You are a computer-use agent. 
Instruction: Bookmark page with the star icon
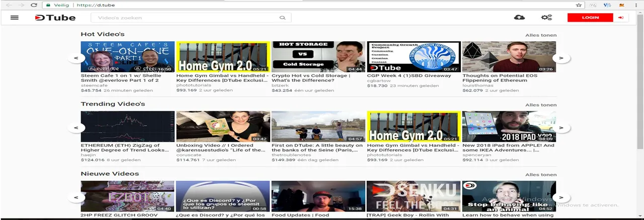click(579, 5)
